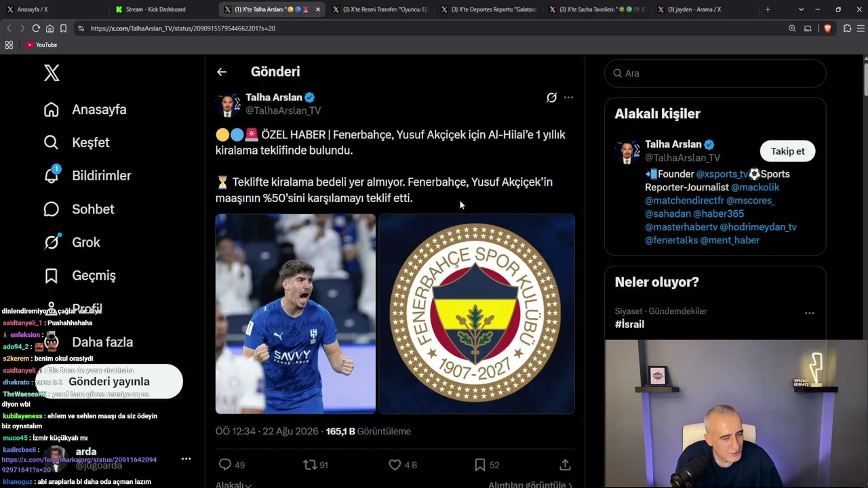Open the apps grid in bookmarks bar
Image resolution: width=868 pixels, height=488 pixels.
(9, 45)
